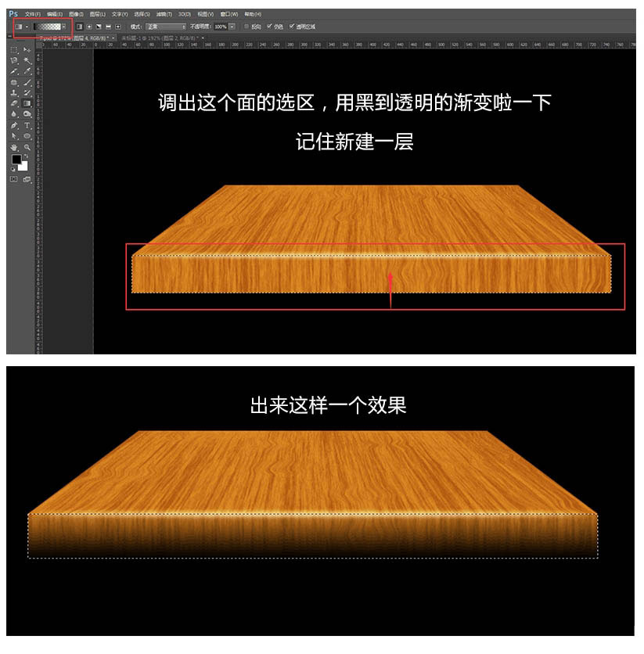Select the Gradient tool
The image size is (644, 654).
click(25, 102)
